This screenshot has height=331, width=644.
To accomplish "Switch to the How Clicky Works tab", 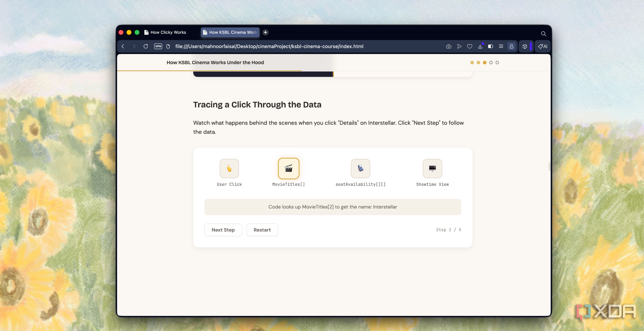I will [168, 32].
